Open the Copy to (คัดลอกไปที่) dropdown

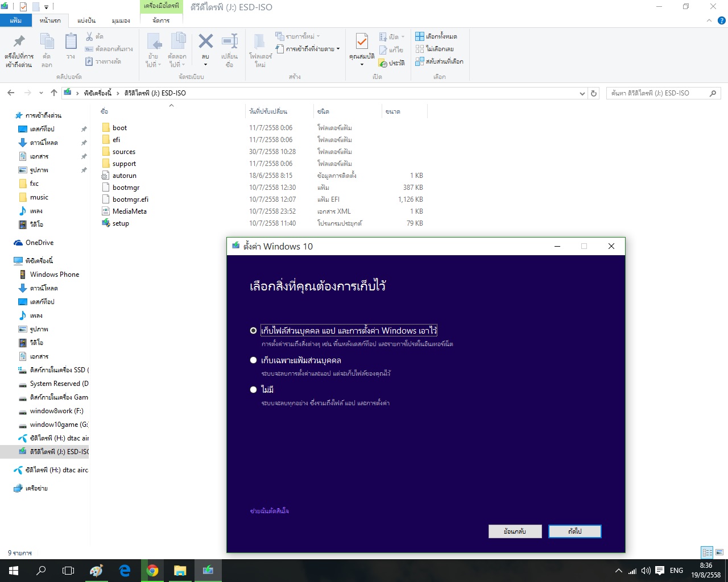[x=177, y=60]
